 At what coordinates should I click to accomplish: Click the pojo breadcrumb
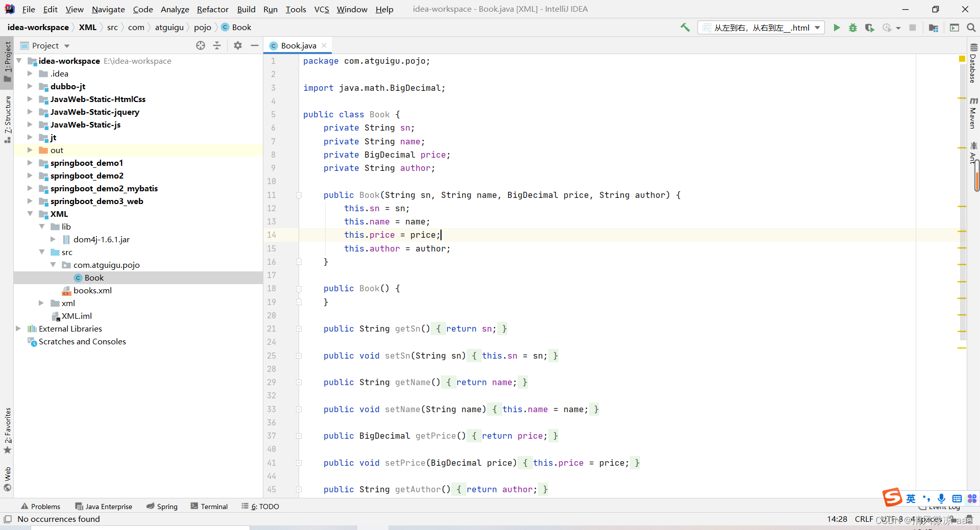pyautogui.click(x=202, y=28)
